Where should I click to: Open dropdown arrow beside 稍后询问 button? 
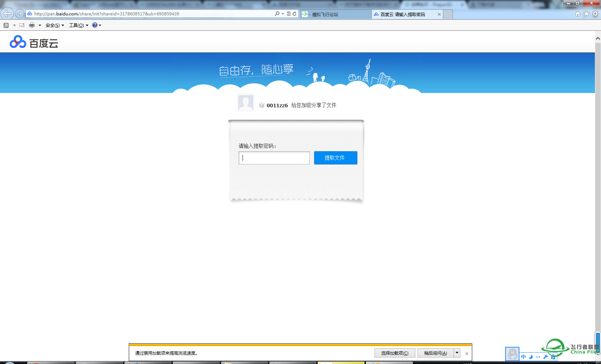pos(457,353)
